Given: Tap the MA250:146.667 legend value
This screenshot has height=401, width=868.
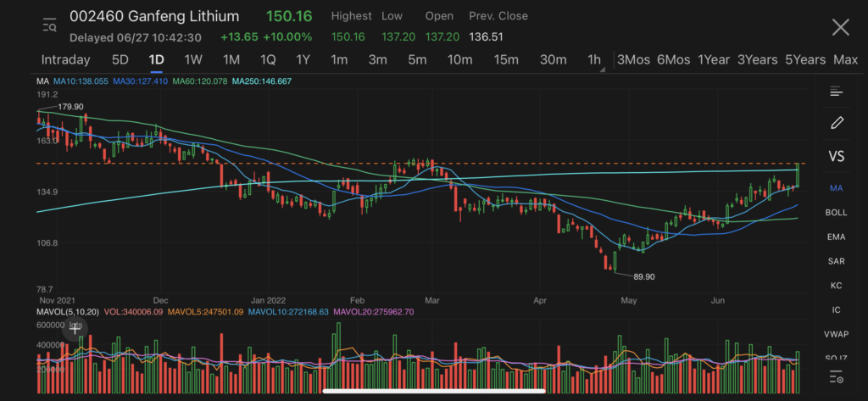Looking at the screenshot, I should [262, 81].
